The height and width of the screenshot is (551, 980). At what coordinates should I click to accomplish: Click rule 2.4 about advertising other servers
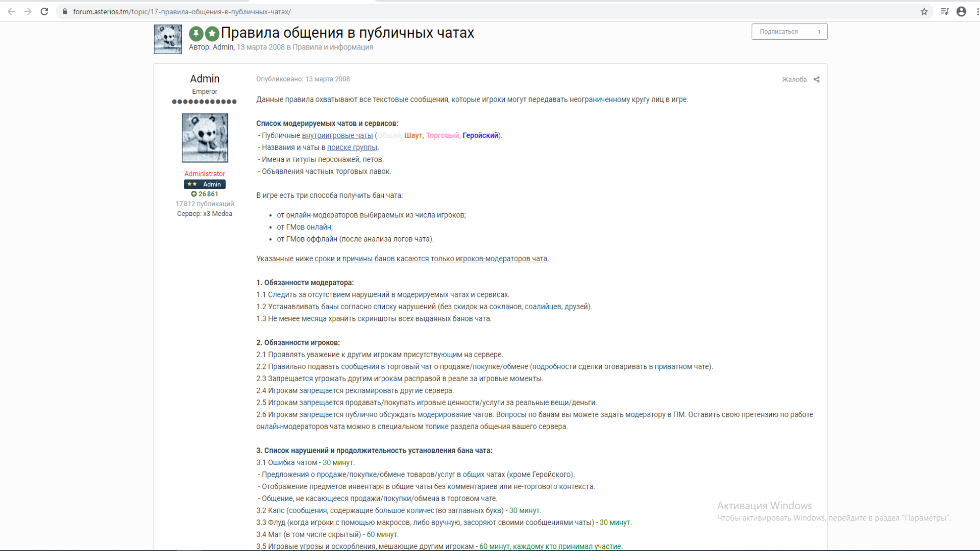coord(355,391)
